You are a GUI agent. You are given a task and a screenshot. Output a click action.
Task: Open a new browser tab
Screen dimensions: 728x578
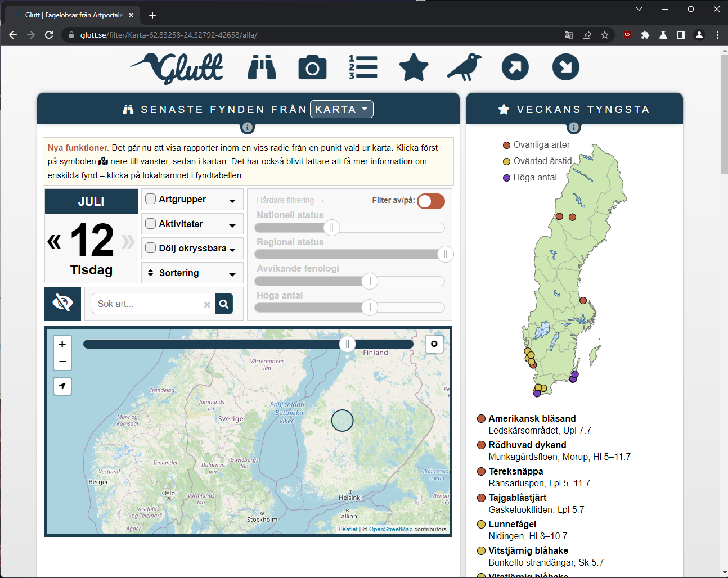coord(152,15)
